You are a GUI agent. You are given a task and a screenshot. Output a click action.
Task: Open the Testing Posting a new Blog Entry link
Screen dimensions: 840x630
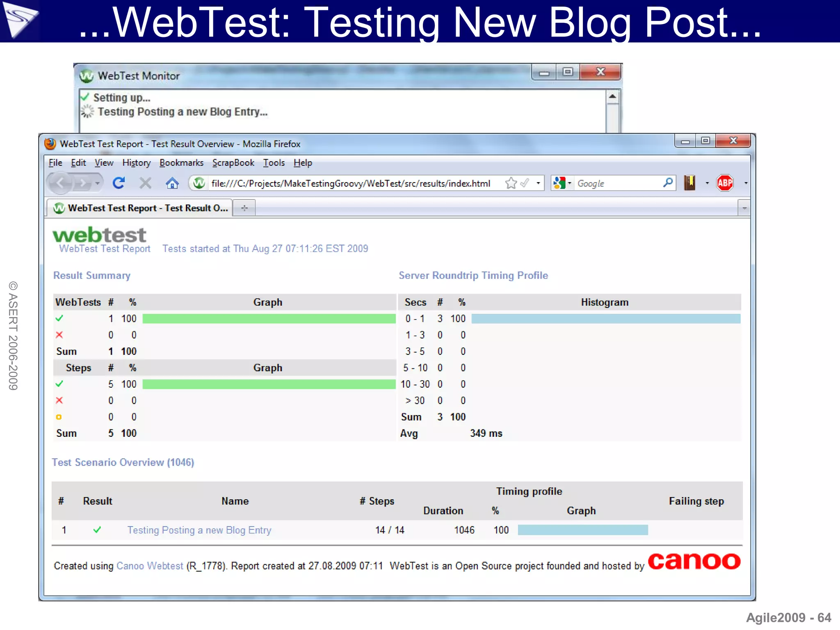[199, 530]
